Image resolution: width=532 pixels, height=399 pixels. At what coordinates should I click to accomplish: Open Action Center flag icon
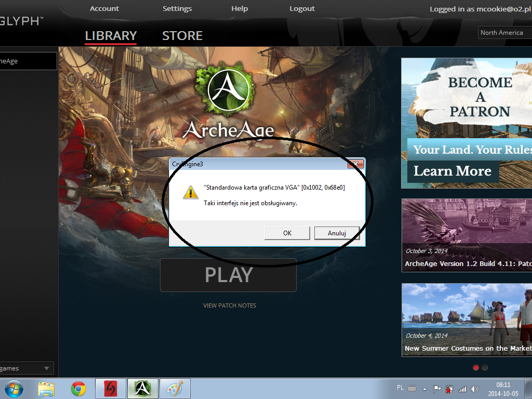(437, 389)
